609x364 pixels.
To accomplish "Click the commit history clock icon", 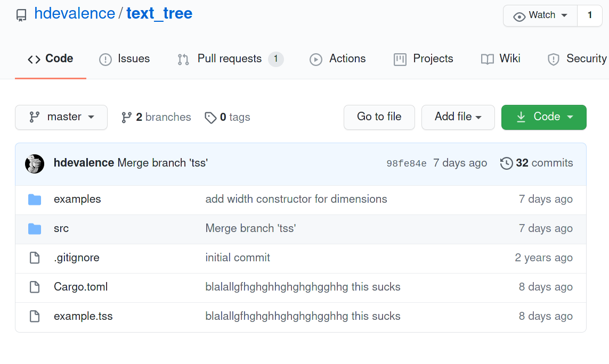I will coord(507,163).
